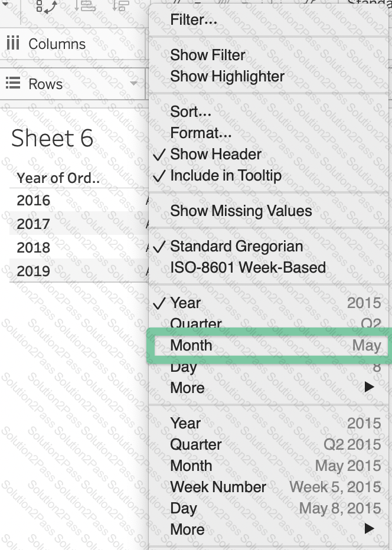This screenshot has width=392, height=550.
Task: Select ISO-8601 Week-Based calendar
Action: (x=248, y=267)
